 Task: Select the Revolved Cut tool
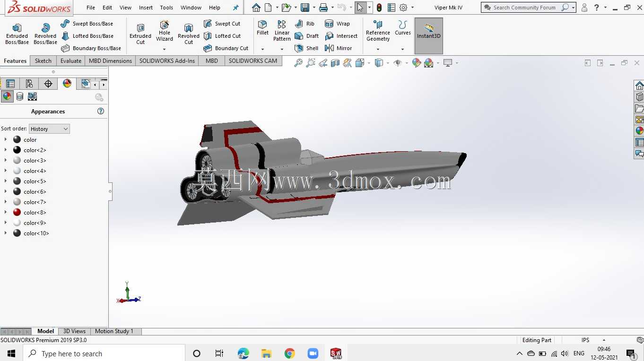coord(189,34)
